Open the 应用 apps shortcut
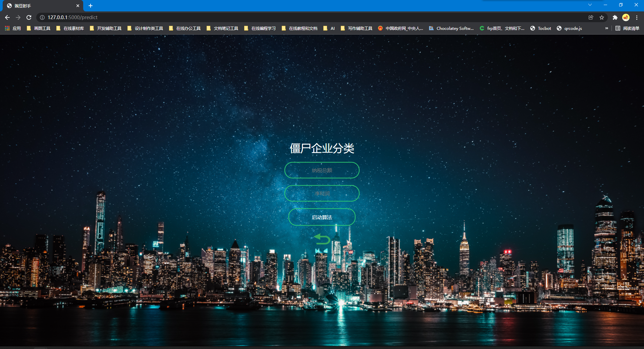This screenshot has width=644, height=349. pos(13,28)
